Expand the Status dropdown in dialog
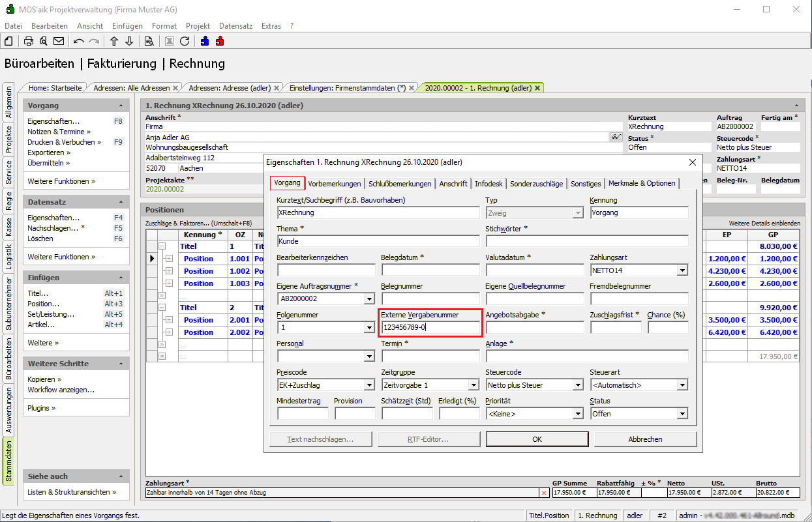812x522 pixels. 682,414
